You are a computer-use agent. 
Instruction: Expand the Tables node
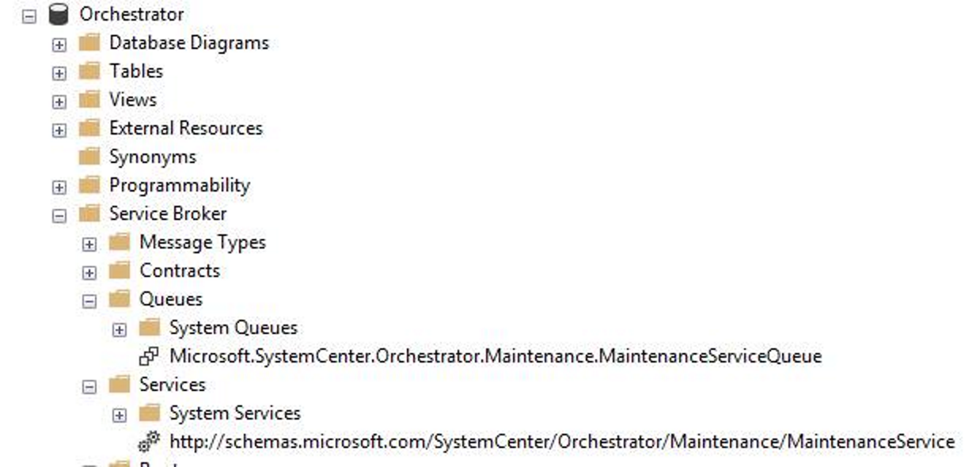tap(59, 74)
